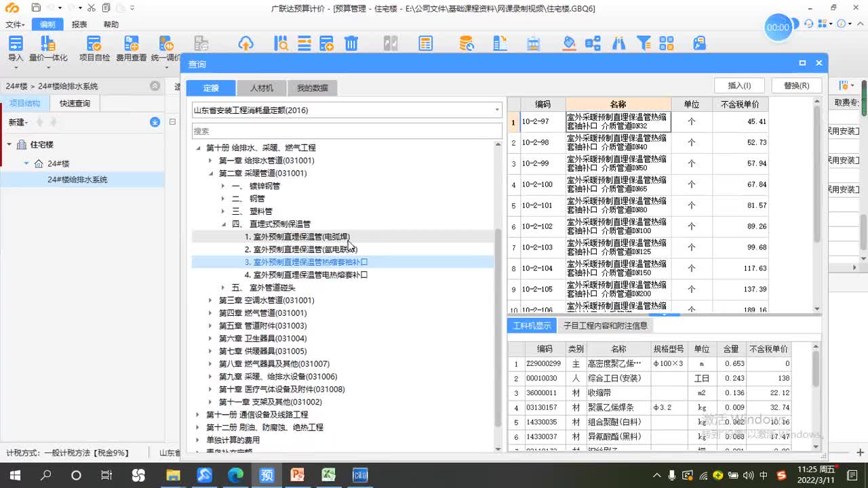Select 第六章 卫生器具(031004)
The width and height of the screenshot is (868, 488).
[262, 338]
